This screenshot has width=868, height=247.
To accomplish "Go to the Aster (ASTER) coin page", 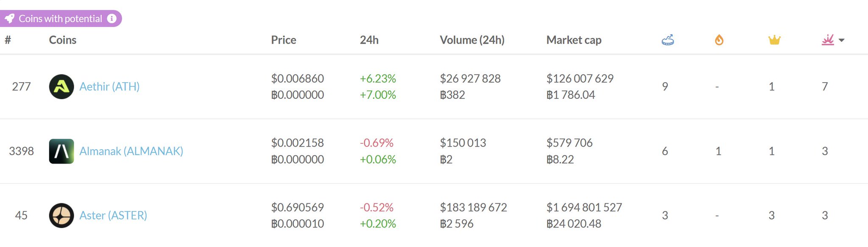I will 113,216.
